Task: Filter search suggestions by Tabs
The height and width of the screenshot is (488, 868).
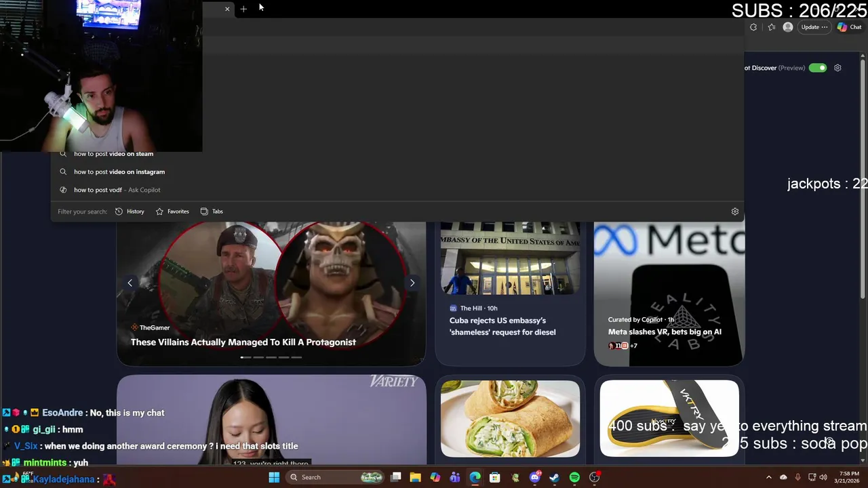Action: tap(212, 211)
